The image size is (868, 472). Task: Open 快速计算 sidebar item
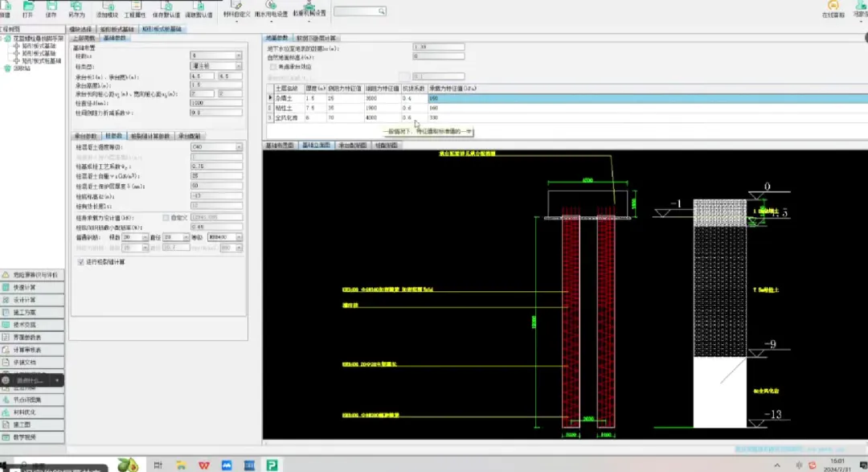(x=32, y=288)
